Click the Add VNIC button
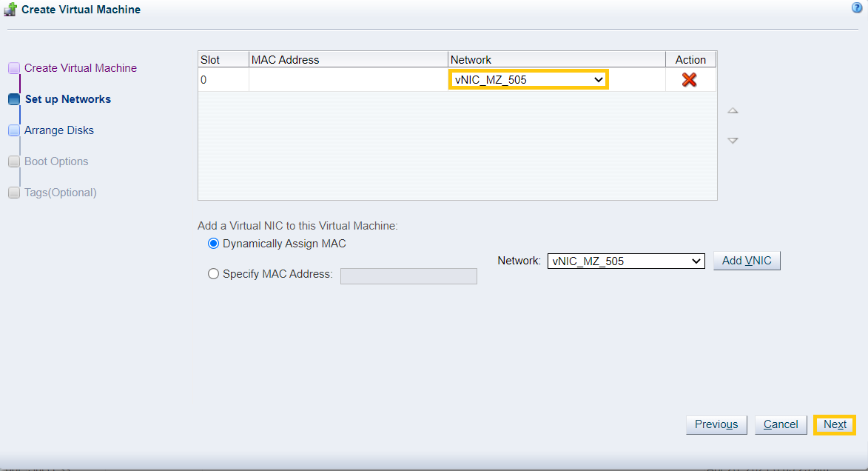Image resolution: width=868 pixels, height=471 pixels. [747, 261]
